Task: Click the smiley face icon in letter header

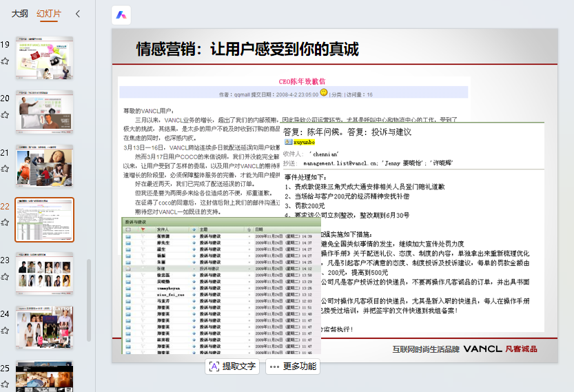Action: [324, 92]
